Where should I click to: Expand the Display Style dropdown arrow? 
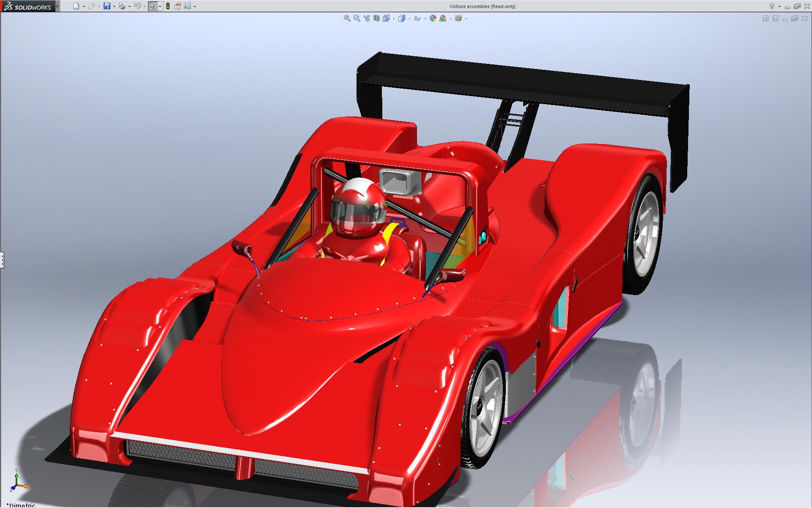click(409, 19)
